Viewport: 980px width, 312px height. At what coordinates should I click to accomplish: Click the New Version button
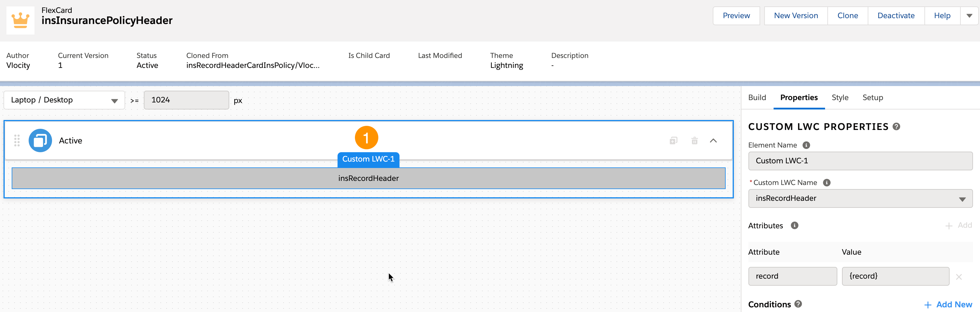point(796,16)
